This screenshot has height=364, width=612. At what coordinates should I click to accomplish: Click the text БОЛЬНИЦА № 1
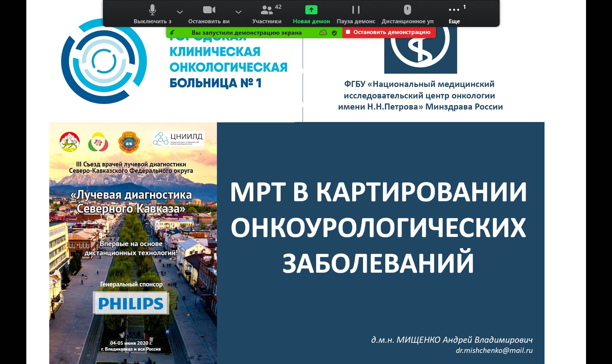216,83
